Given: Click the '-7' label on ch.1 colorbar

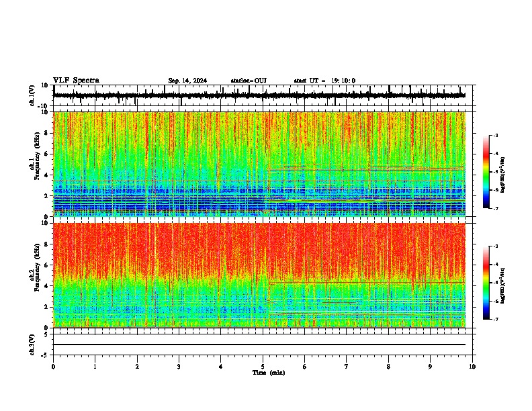Looking at the screenshot, I should [x=495, y=208].
